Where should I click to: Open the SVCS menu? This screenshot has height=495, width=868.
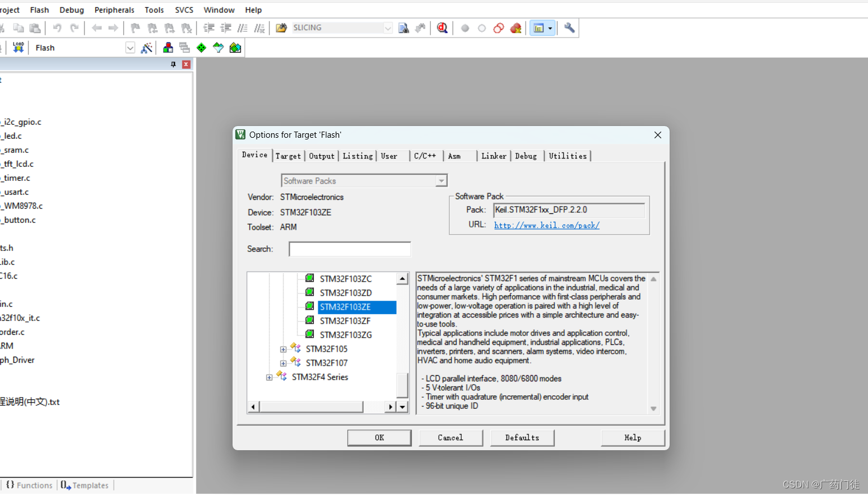[184, 10]
